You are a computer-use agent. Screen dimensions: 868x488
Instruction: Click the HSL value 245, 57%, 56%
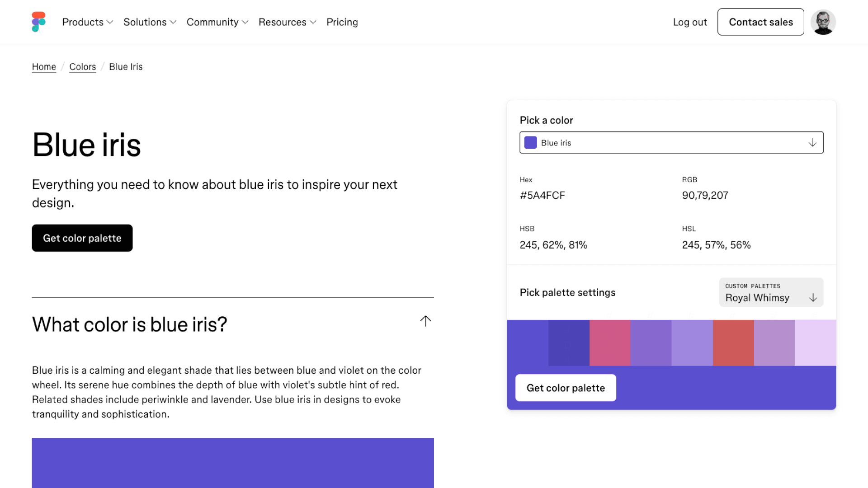[x=716, y=245]
